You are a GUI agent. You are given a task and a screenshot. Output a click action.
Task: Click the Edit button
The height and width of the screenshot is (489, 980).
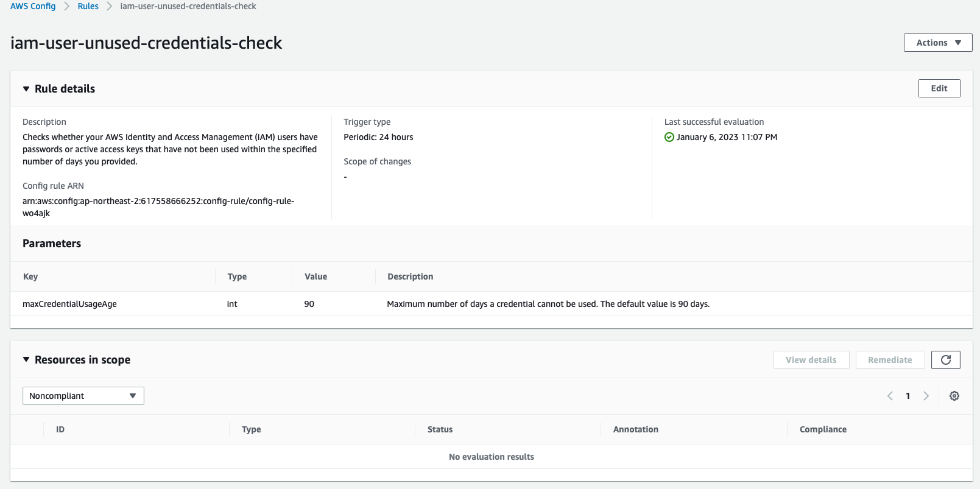pyautogui.click(x=939, y=88)
